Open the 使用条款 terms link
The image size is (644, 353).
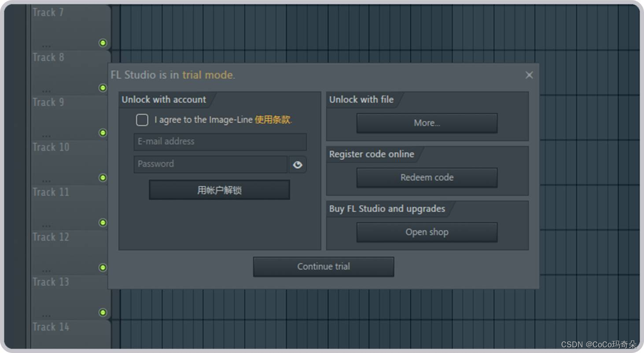[x=273, y=120]
